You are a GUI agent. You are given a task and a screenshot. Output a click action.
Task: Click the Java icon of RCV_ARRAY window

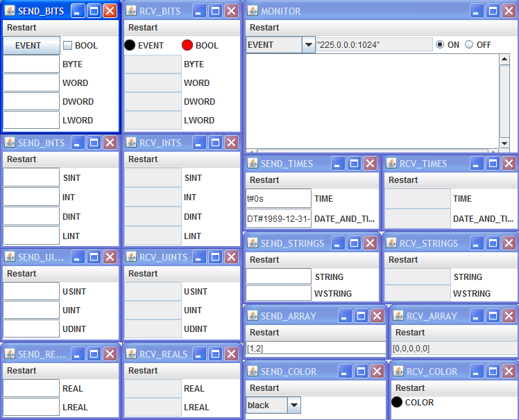click(398, 316)
